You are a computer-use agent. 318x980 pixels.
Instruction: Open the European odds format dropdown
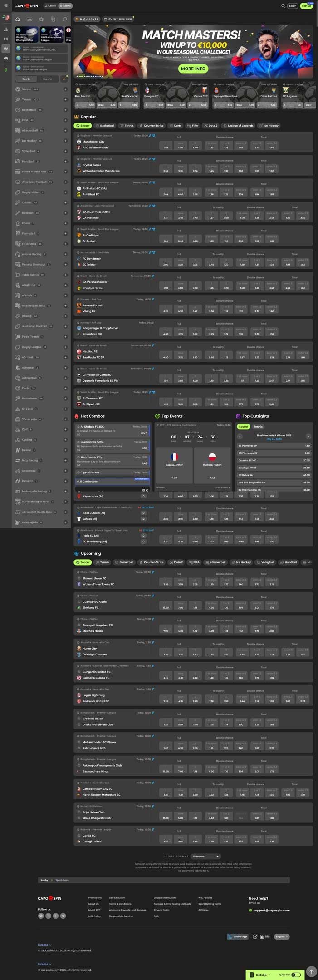[x=205, y=856]
